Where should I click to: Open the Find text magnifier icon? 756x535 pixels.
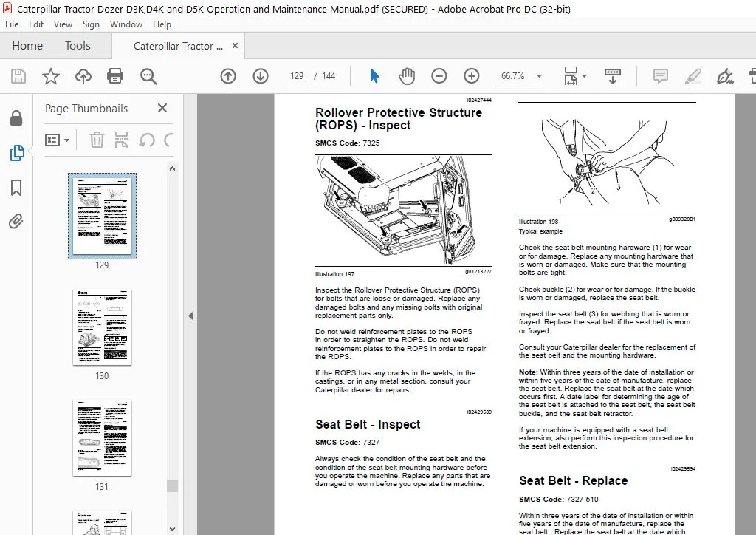pos(148,76)
